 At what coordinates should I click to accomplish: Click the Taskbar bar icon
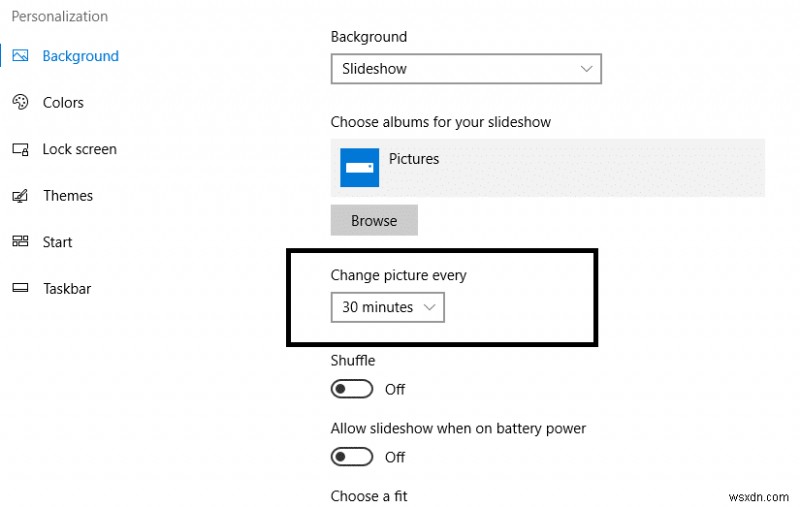[x=20, y=288]
